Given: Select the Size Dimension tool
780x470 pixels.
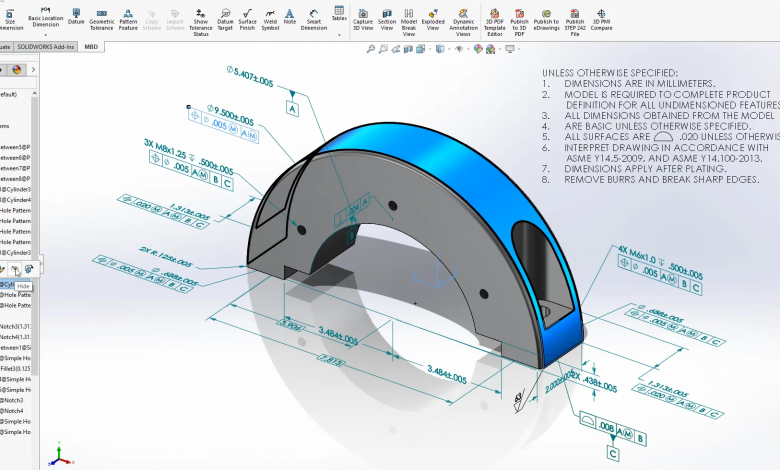Looking at the screenshot, I should point(10,20).
